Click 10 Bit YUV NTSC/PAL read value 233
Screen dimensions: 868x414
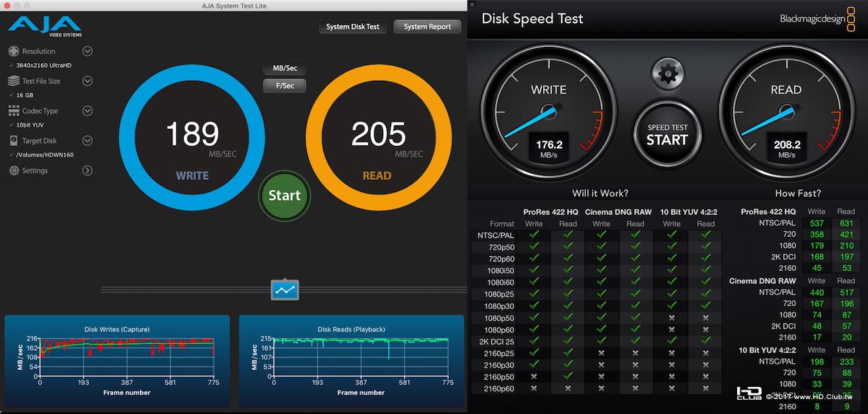click(x=847, y=362)
